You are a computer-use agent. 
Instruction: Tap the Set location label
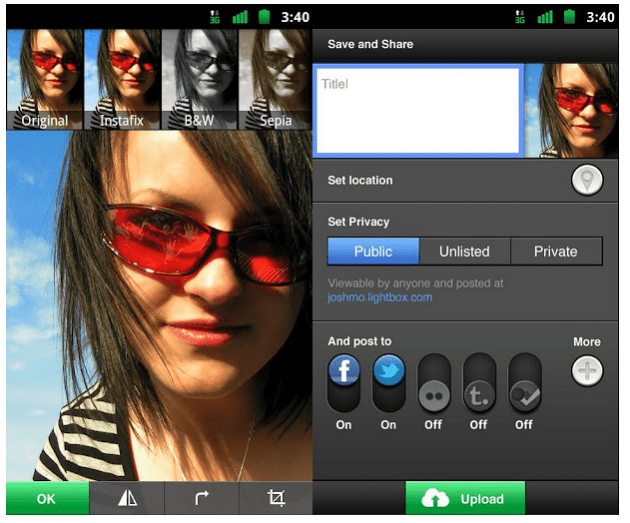coord(360,180)
